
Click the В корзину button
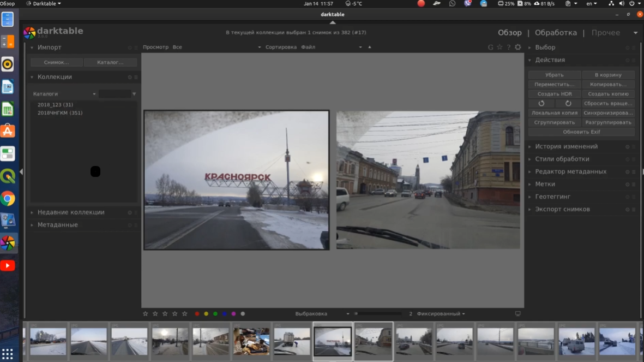point(608,75)
